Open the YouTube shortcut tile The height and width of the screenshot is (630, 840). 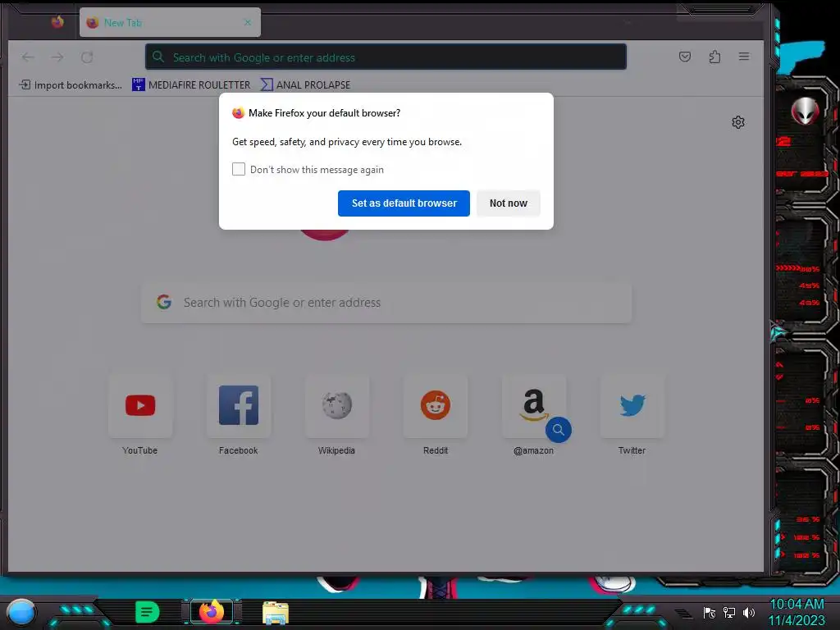click(x=139, y=405)
